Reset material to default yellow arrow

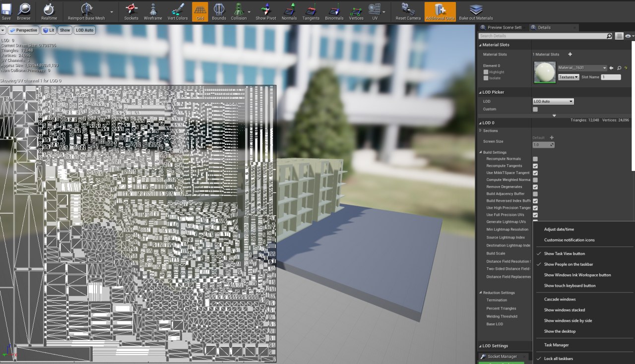coord(627,68)
